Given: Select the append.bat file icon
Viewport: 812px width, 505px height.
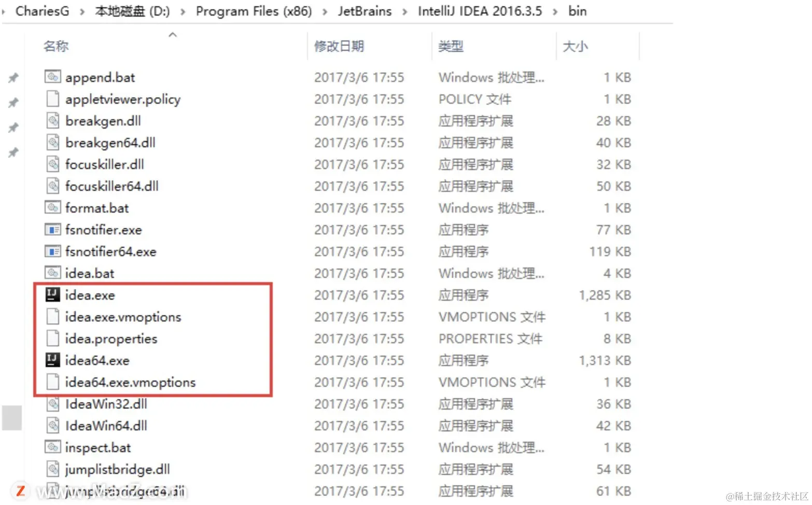Looking at the screenshot, I should [52, 77].
